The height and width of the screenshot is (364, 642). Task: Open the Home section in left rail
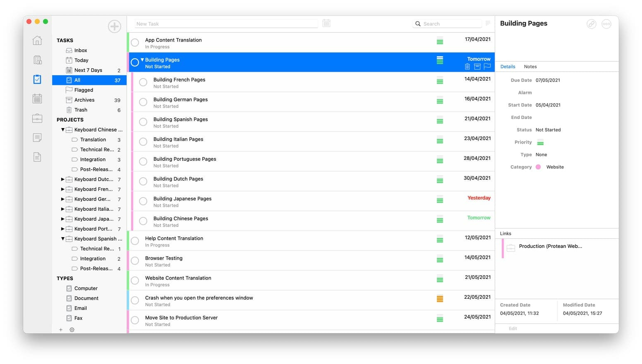[37, 40]
